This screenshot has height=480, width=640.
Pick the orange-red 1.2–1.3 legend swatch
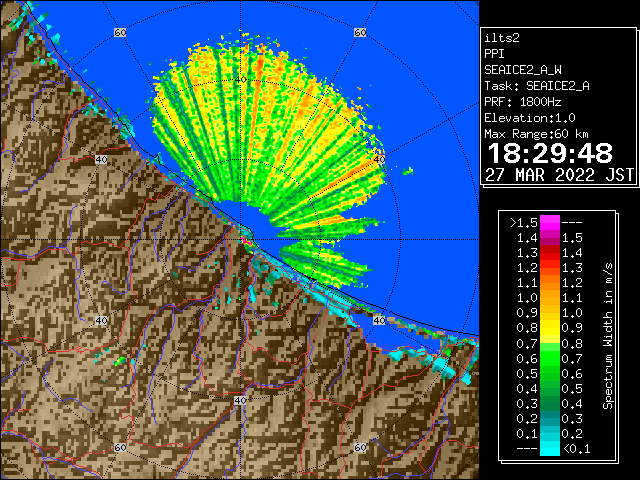550,268
